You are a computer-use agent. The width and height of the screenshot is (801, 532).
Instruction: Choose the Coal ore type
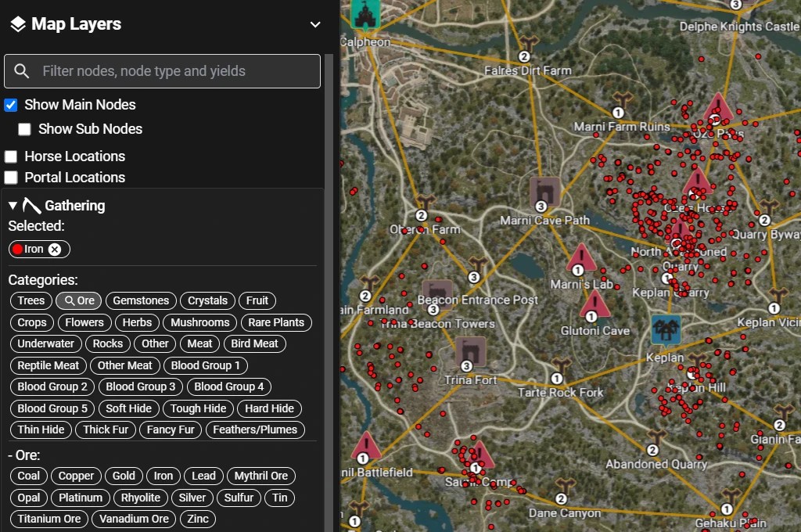click(x=29, y=476)
